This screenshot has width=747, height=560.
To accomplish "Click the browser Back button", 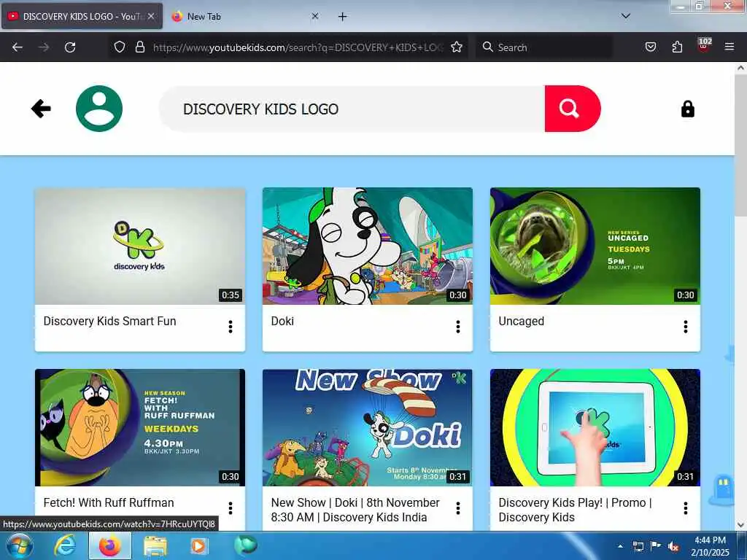I will [x=18, y=47].
